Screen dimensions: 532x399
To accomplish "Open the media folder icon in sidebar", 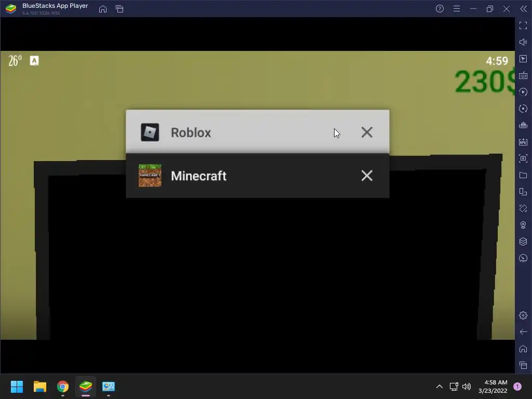I will pyautogui.click(x=523, y=175).
